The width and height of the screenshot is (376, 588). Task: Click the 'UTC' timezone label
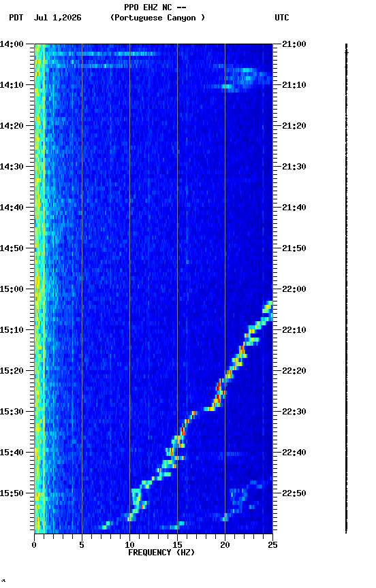[282, 18]
